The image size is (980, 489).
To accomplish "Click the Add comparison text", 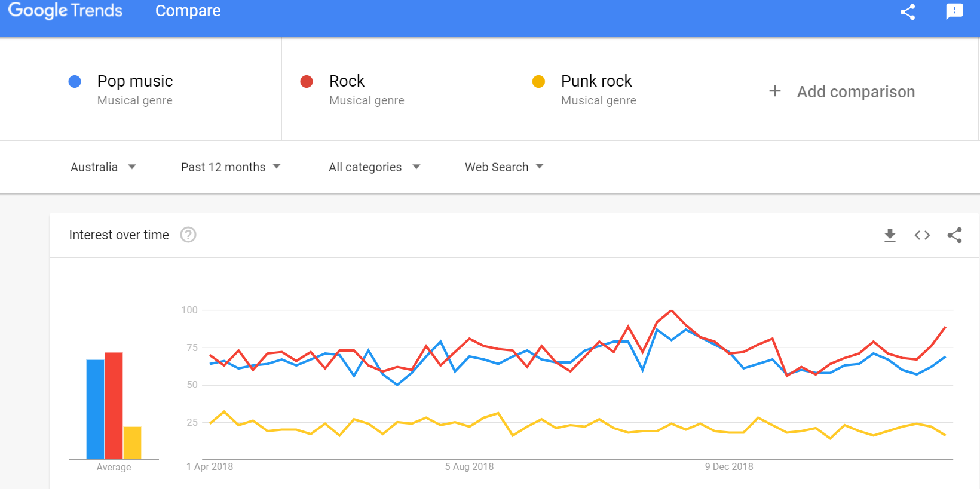I will coord(856,92).
